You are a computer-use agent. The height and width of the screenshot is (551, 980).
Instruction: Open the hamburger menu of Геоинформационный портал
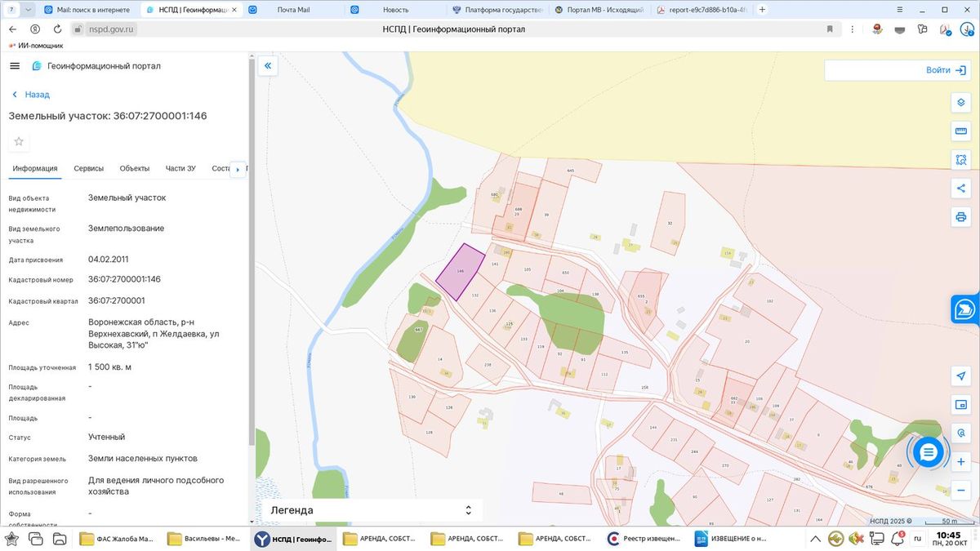(x=15, y=66)
